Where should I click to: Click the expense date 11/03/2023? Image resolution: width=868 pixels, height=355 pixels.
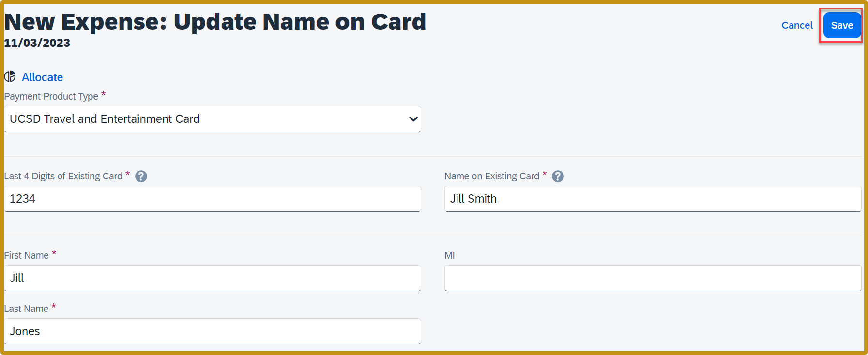pyautogui.click(x=36, y=43)
